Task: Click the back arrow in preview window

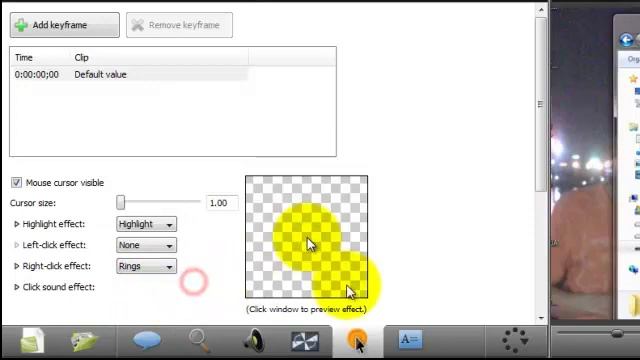Action: click(x=626, y=40)
